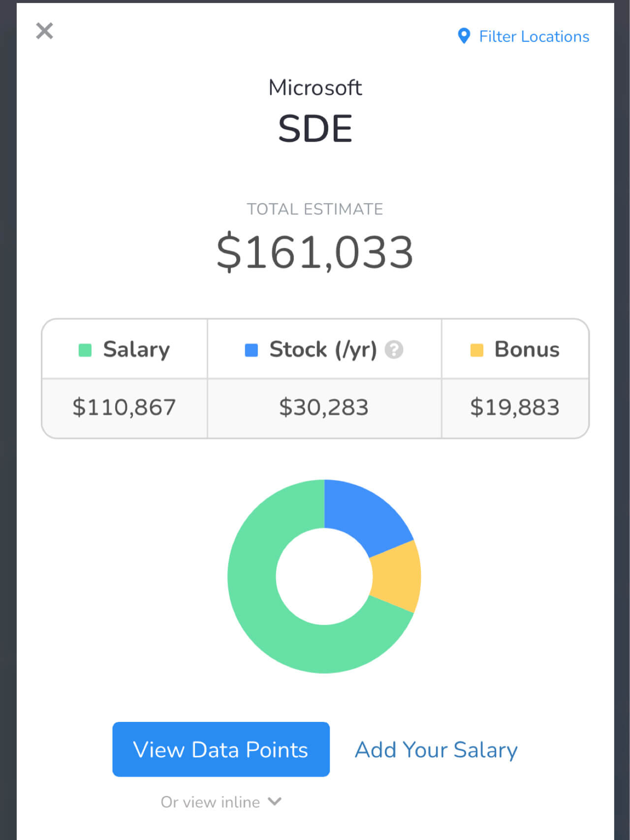Click the blue Stock legend swatch
Image resolution: width=630 pixels, height=840 pixels.
[252, 350]
